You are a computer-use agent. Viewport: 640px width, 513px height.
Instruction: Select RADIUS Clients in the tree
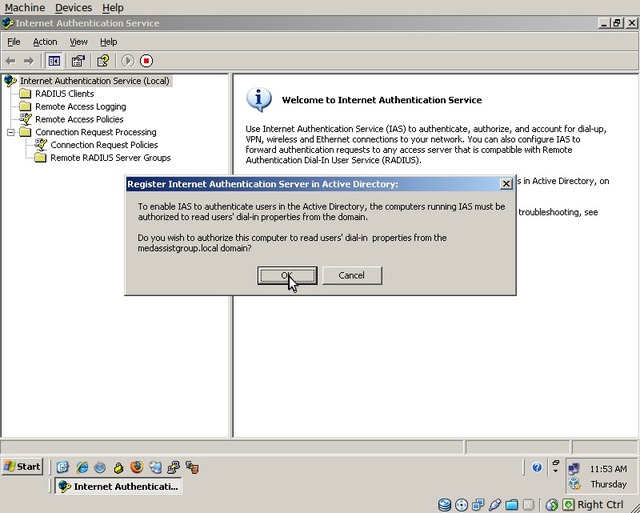point(64,94)
